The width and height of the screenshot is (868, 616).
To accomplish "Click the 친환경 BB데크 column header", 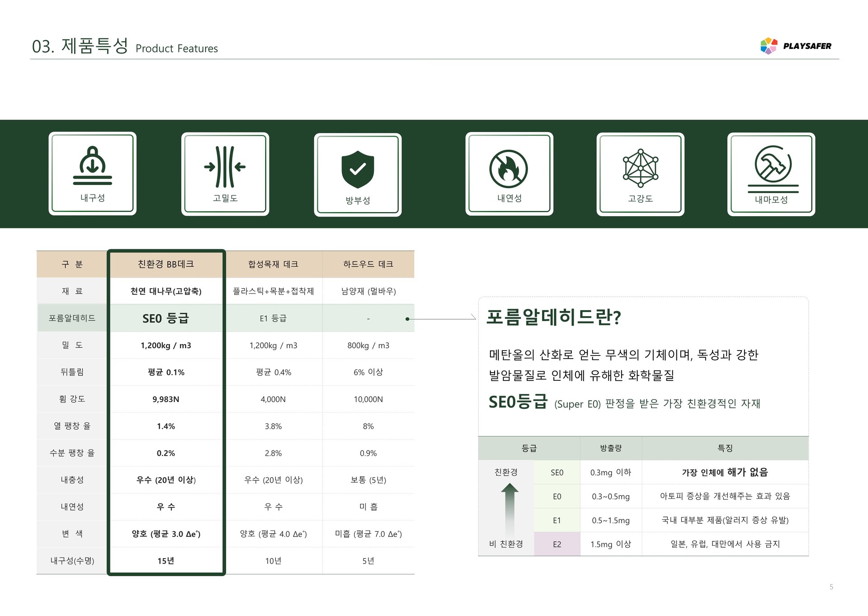I will [x=166, y=264].
